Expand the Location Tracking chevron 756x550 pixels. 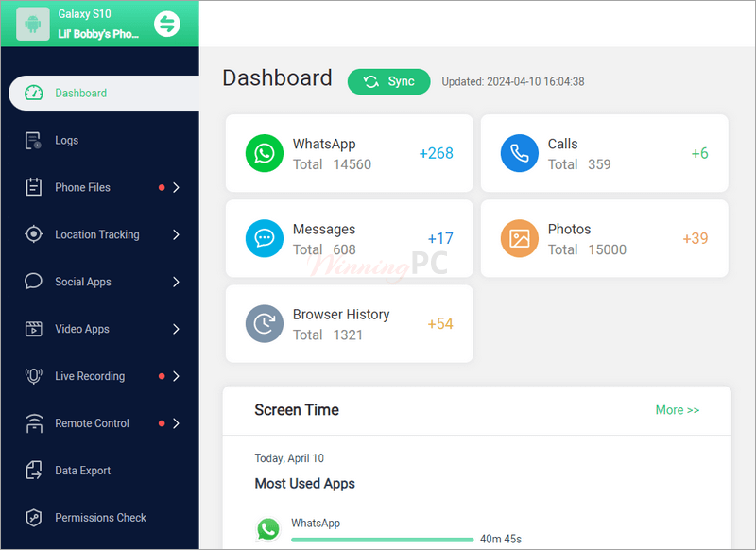tap(176, 234)
